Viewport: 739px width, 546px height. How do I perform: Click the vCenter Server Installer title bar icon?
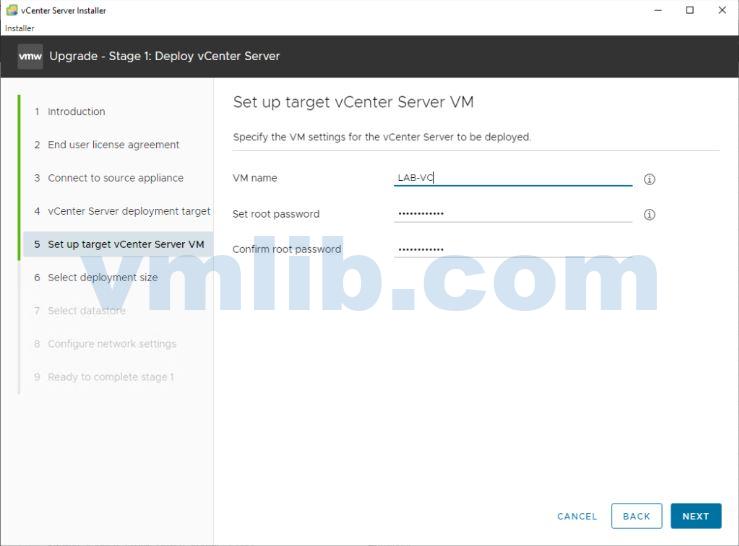pos(11,10)
